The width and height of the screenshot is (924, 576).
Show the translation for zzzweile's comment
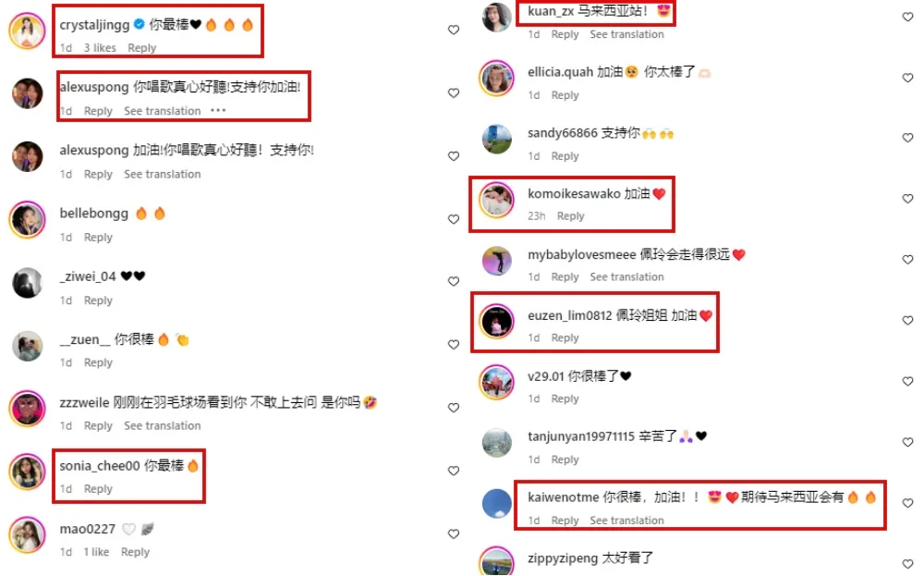162,425
